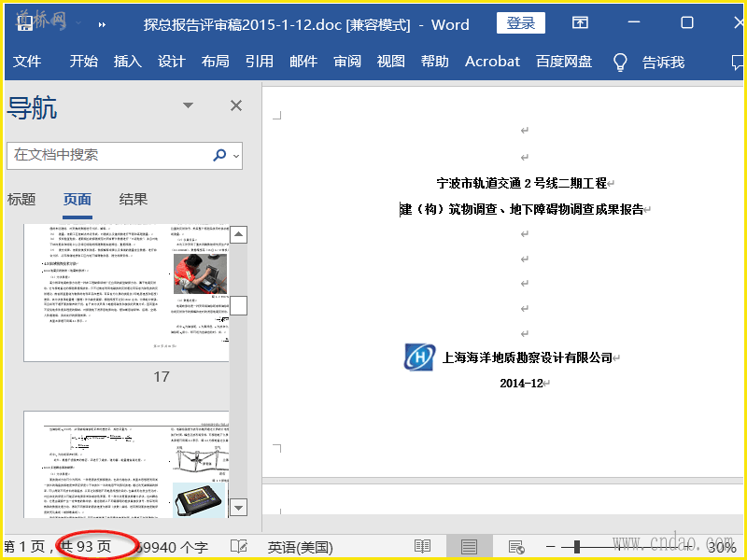Switch to Read Mode view icon
Screen dimensions: 747x560
pos(422,547)
